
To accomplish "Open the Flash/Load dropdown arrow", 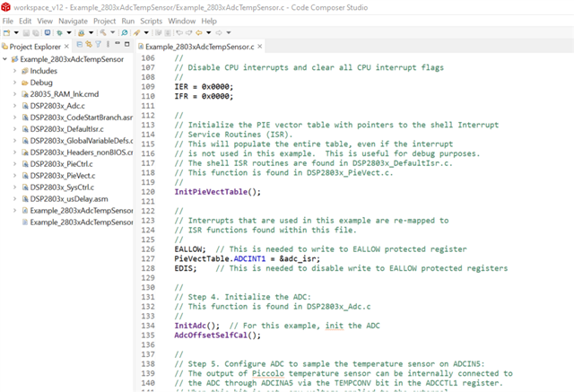I will pyautogui.click(x=91, y=32).
